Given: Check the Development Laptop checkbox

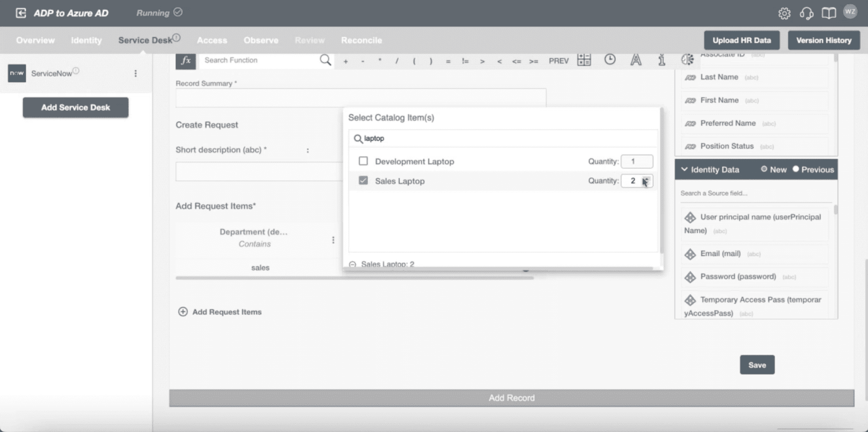Looking at the screenshot, I should pos(363,161).
